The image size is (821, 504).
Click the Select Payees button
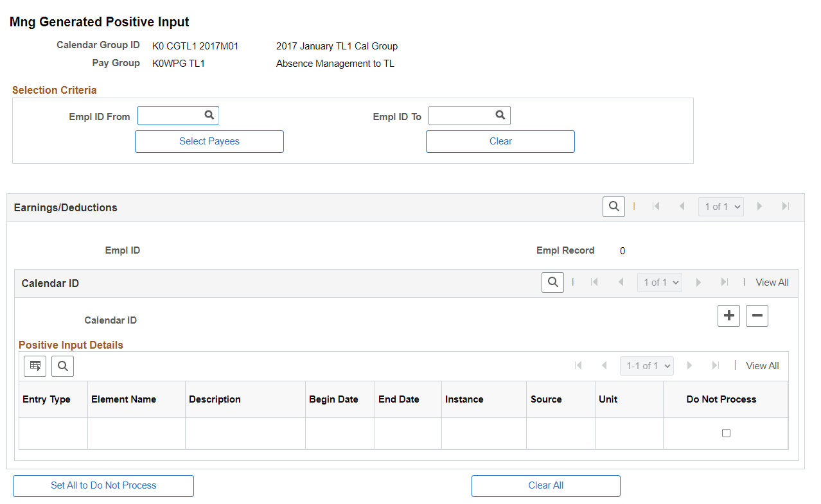point(209,141)
